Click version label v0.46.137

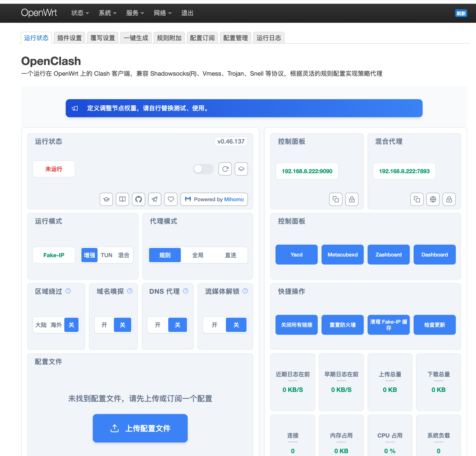[x=231, y=141]
